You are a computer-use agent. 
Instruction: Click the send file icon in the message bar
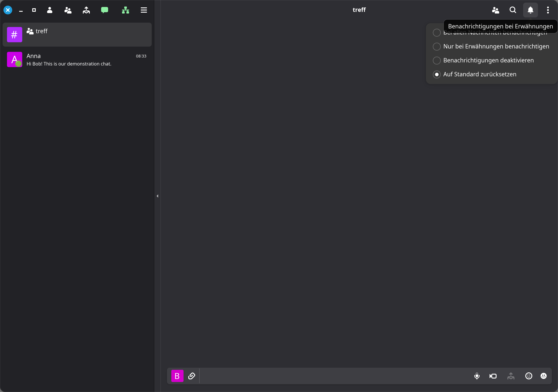click(x=511, y=376)
